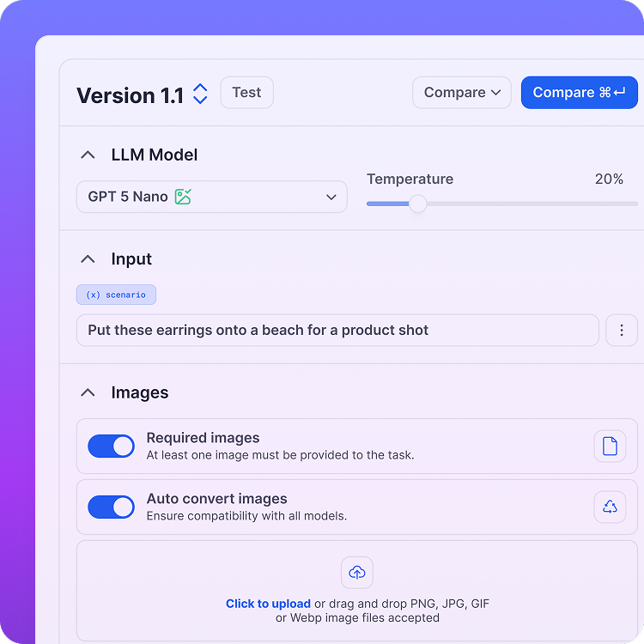Screen dimensions: 644x644
Task: Click the scenario text input field
Action: click(x=337, y=331)
